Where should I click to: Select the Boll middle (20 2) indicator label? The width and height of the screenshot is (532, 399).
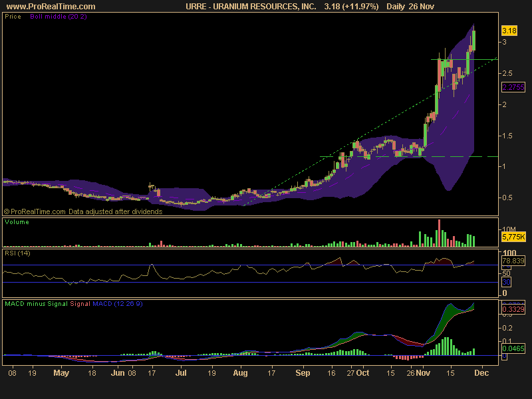(59, 16)
